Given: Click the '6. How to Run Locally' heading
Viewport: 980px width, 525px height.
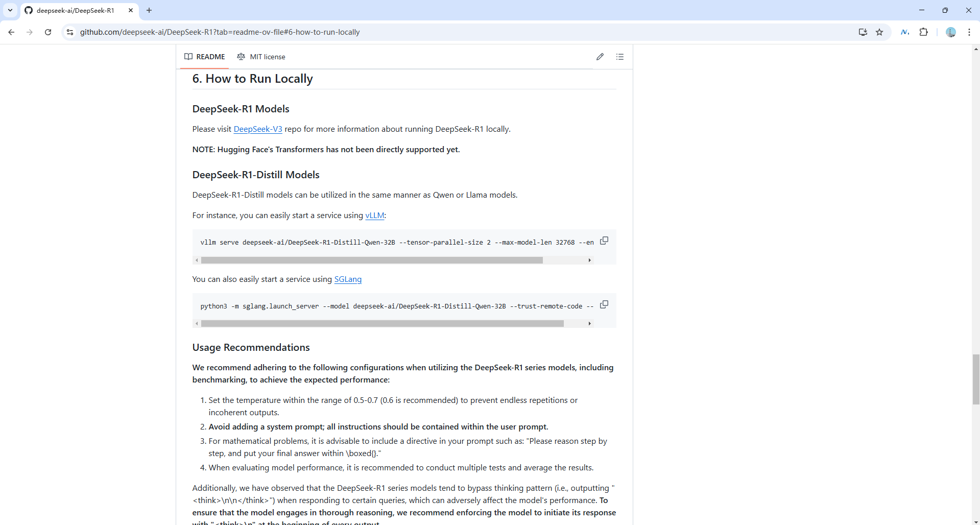Looking at the screenshot, I should 252,79.
